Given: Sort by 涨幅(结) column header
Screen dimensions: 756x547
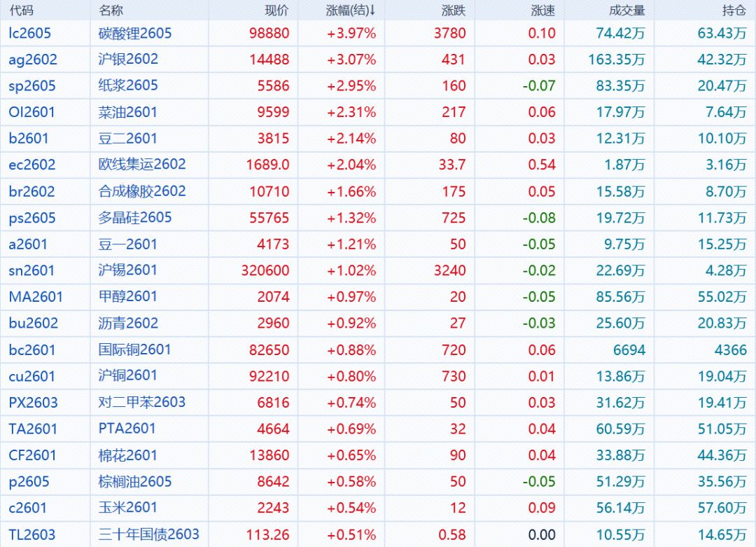Looking at the screenshot, I should [351, 11].
